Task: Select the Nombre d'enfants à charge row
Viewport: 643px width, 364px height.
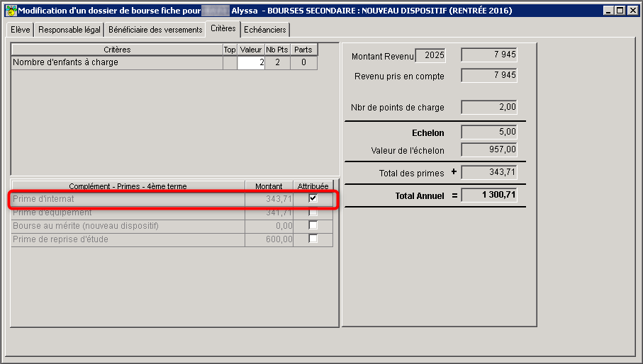Action: (117, 62)
